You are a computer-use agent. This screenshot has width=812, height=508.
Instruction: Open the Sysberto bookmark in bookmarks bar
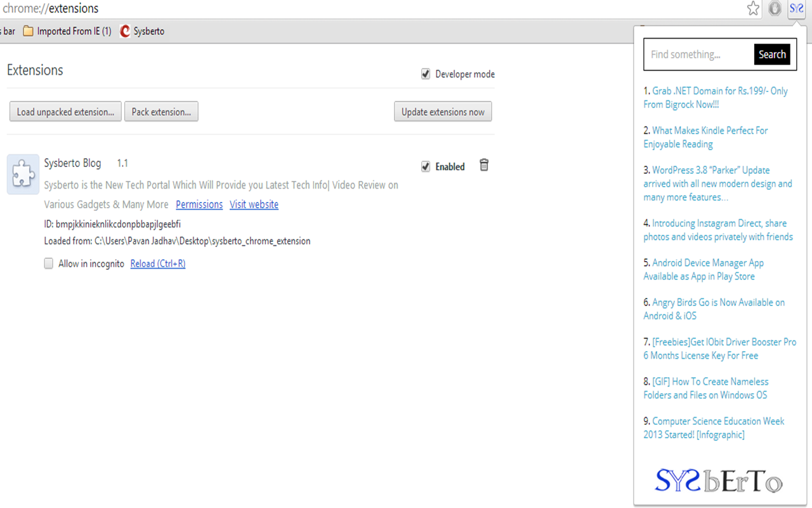141,31
